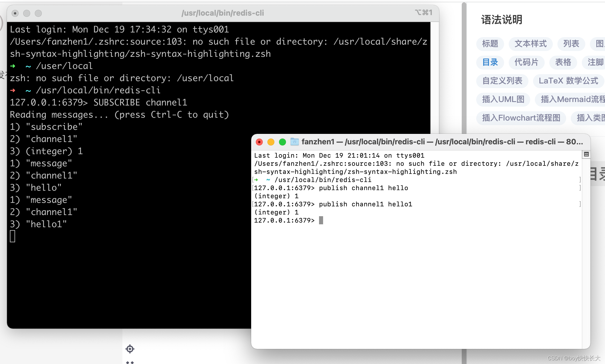Click 'Last login' line in front terminal
Viewport: 605px width, 364px height.
pos(339,156)
